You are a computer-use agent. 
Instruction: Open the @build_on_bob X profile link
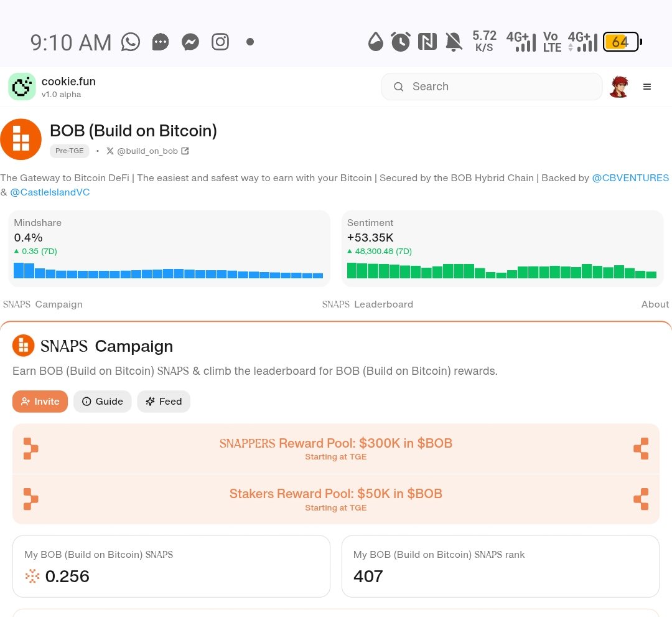click(147, 151)
